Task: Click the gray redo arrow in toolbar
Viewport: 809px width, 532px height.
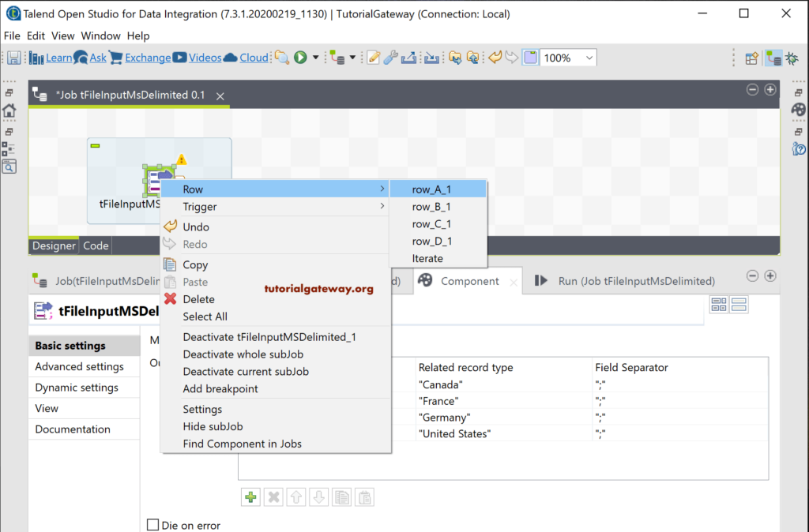Action: (511, 57)
